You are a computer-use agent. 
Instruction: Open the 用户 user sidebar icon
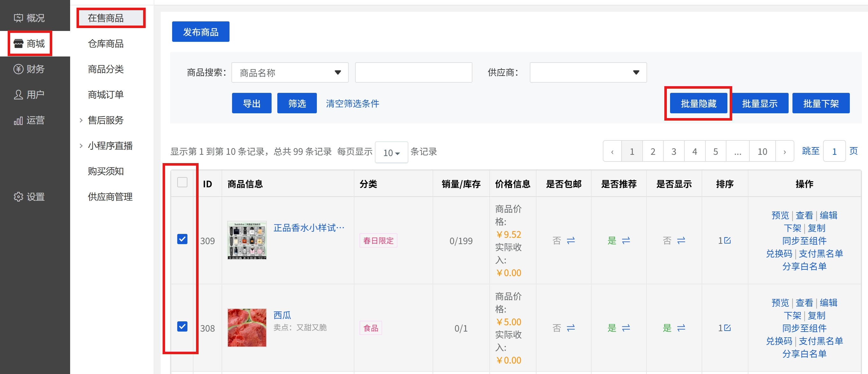[18, 95]
